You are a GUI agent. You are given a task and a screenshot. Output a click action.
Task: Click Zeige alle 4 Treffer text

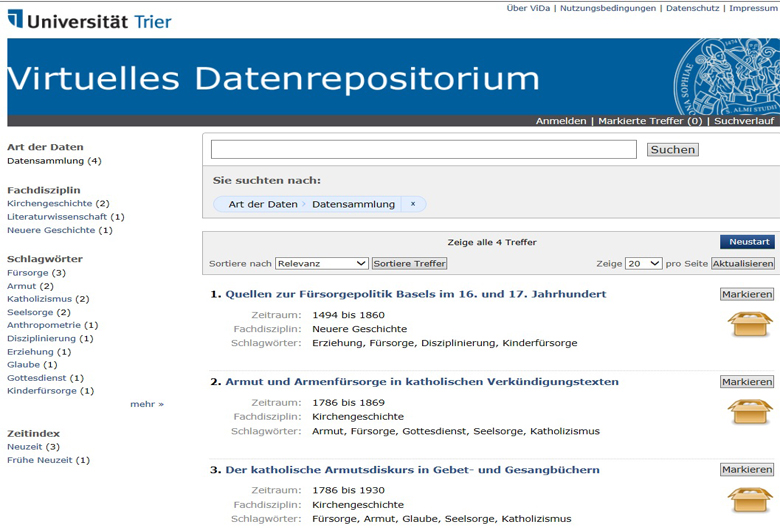point(492,242)
